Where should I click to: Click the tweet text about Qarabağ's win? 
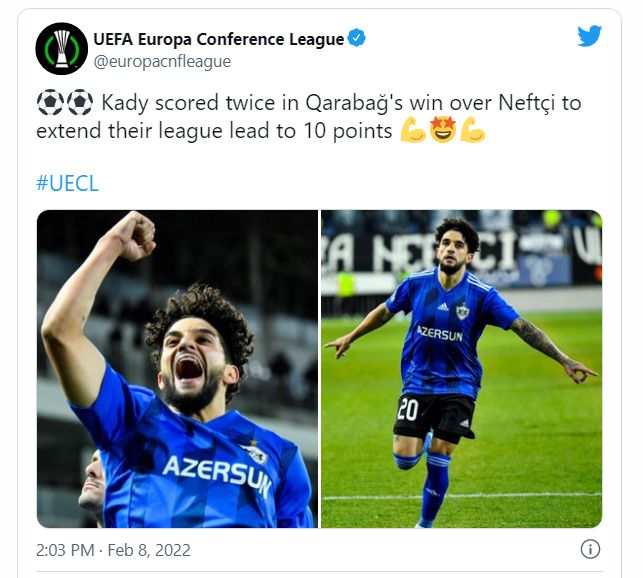(x=308, y=117)
